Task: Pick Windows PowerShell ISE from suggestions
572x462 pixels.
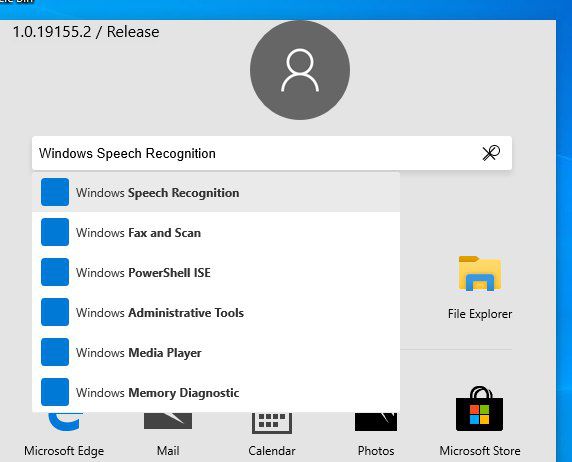Action: [x=216, y=272]
